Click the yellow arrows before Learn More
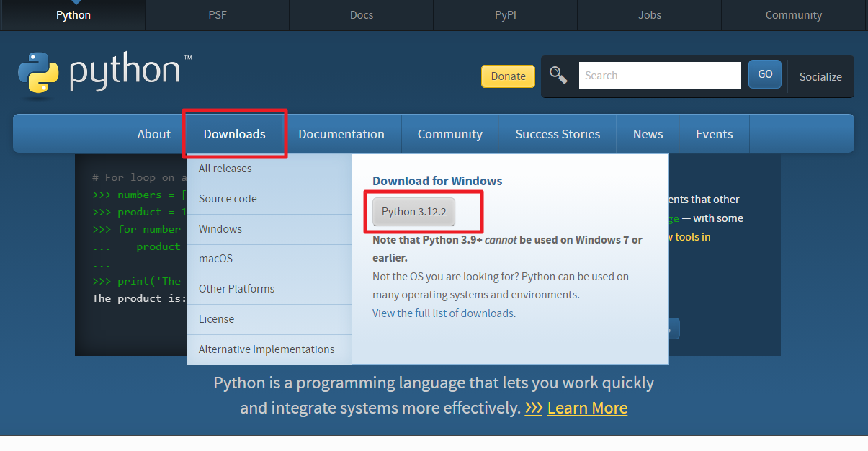 point(534,408)
